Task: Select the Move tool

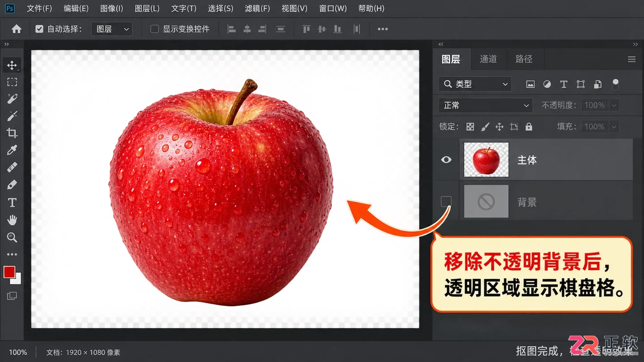Action: 12,65
